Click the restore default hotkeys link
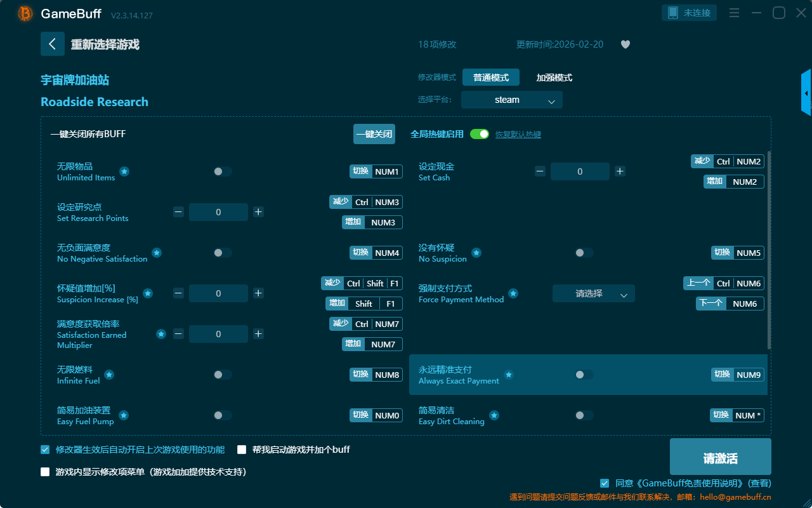Viewport: 812px width, 508px height. click(518, 135)
